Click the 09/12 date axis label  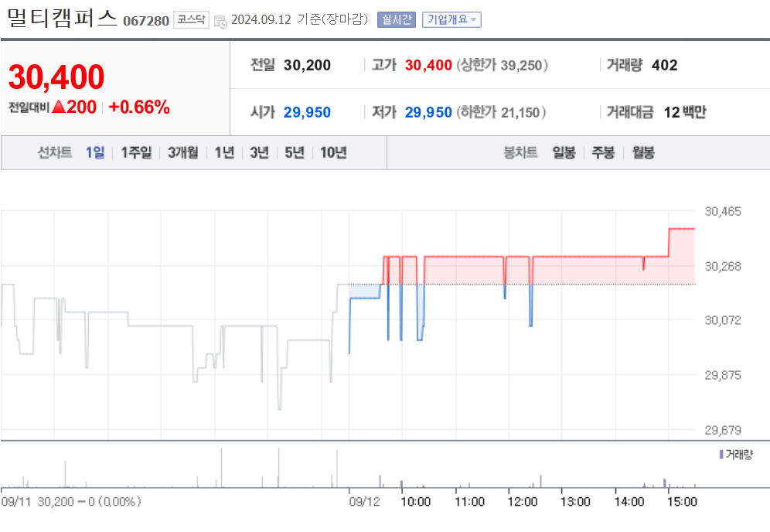[x=364, y=502]
